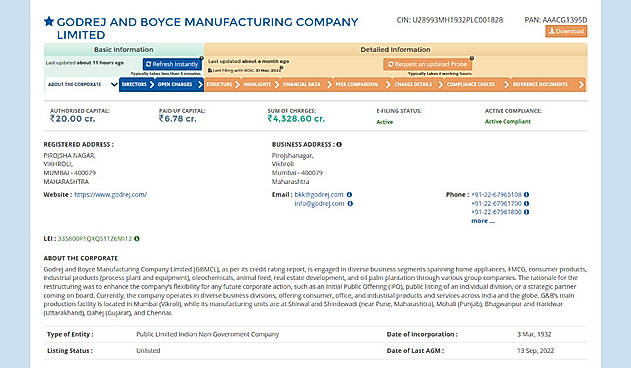Click phone number +91-22-67965108

(497, 194)
